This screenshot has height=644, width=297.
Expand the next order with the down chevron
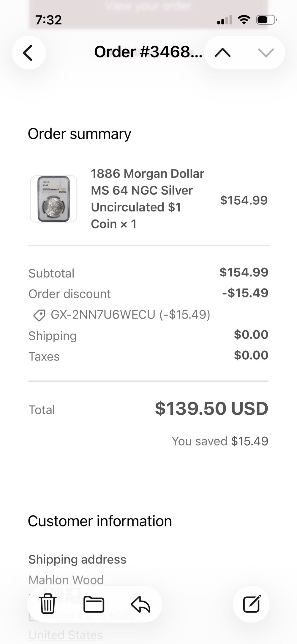[x=265, y=52]
